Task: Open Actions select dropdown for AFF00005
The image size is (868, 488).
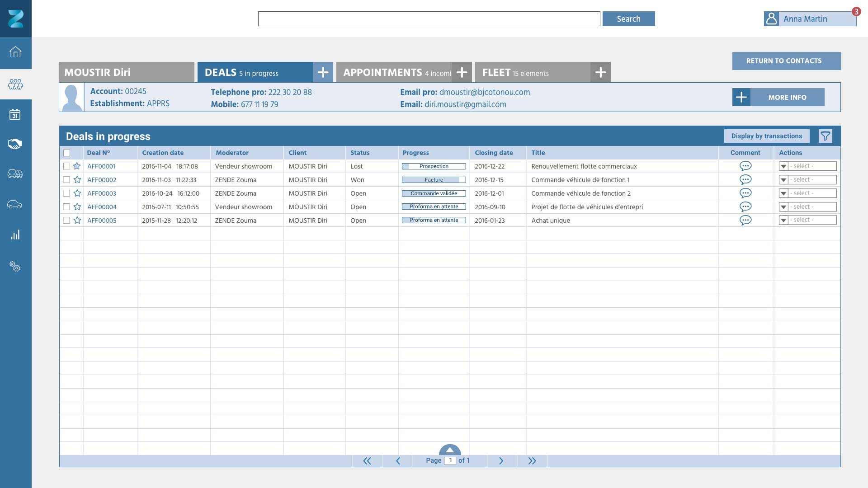Action: (808, 220)
